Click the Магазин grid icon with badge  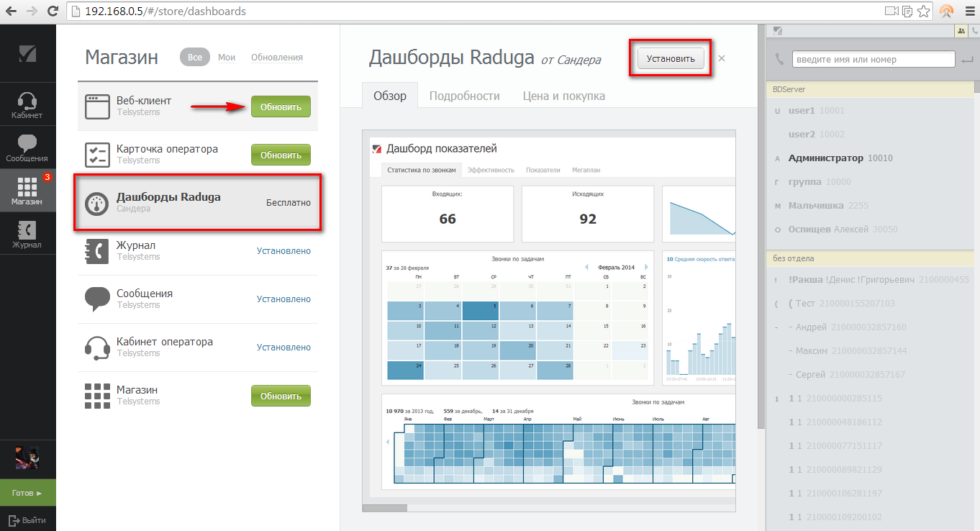[27, 190]
